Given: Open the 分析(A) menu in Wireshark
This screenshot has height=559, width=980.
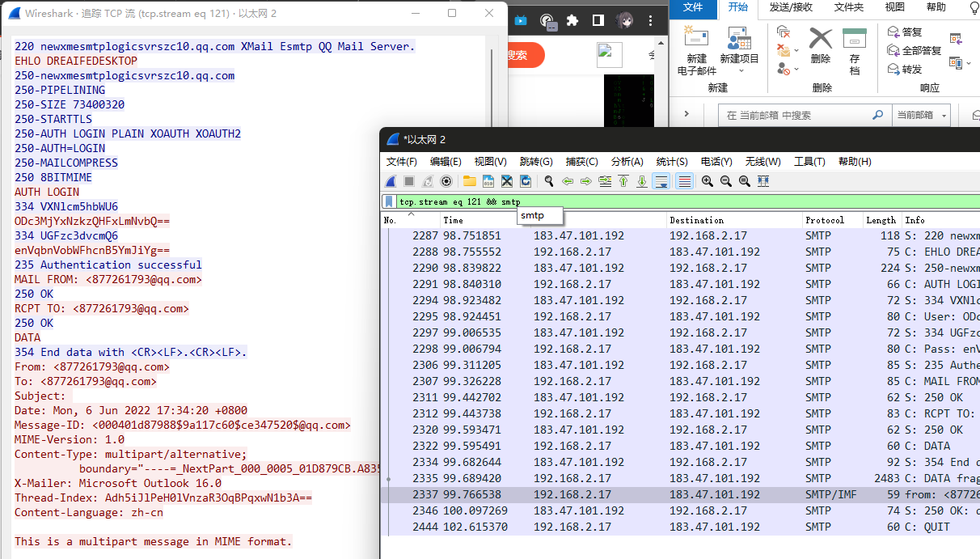Looking at the screenshot, I should click(627, 162).
